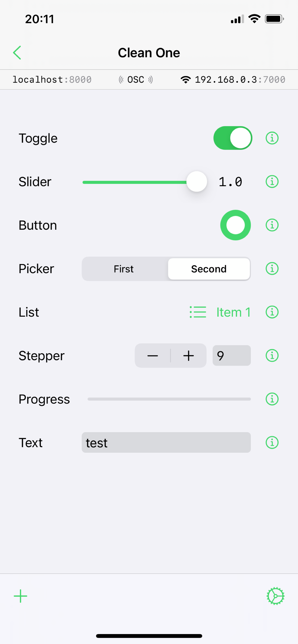Turn off the green Toggle switch
This screenshot has width=298, height=644.
pyautogui.click(x=233, y=138)
